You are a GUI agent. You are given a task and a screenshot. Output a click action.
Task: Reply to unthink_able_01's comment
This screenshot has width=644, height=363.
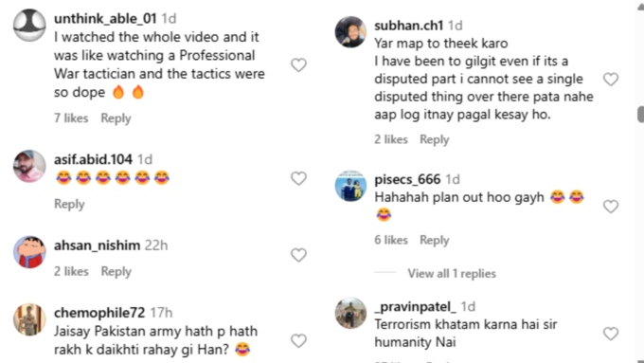(x=116, y=118)
